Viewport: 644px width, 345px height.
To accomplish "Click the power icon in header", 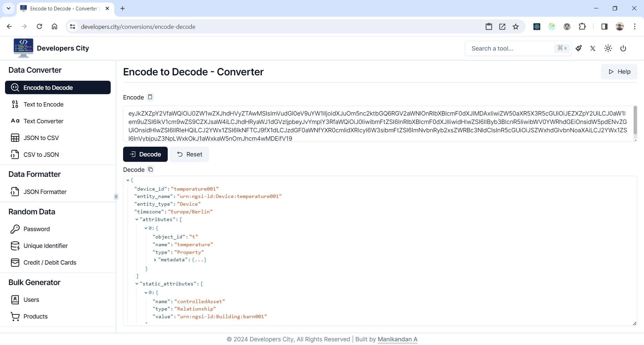I will click(623, 48).
